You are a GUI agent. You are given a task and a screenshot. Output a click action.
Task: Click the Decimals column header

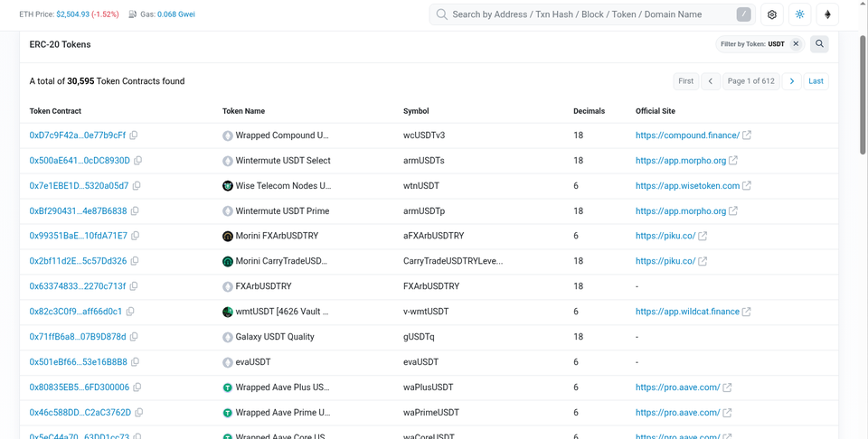[589, 111]
